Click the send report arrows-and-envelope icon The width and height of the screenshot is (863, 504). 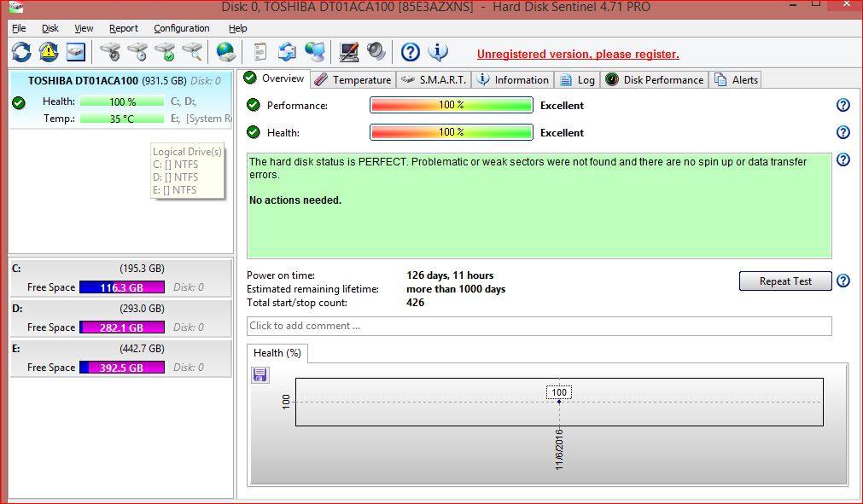(288, 52)
